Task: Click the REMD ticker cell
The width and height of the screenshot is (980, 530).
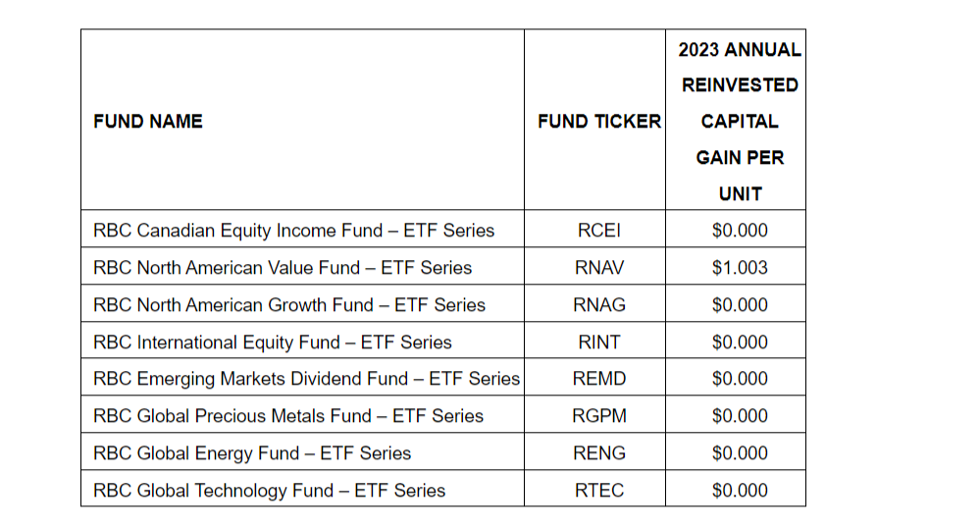Action: (598, 379)
